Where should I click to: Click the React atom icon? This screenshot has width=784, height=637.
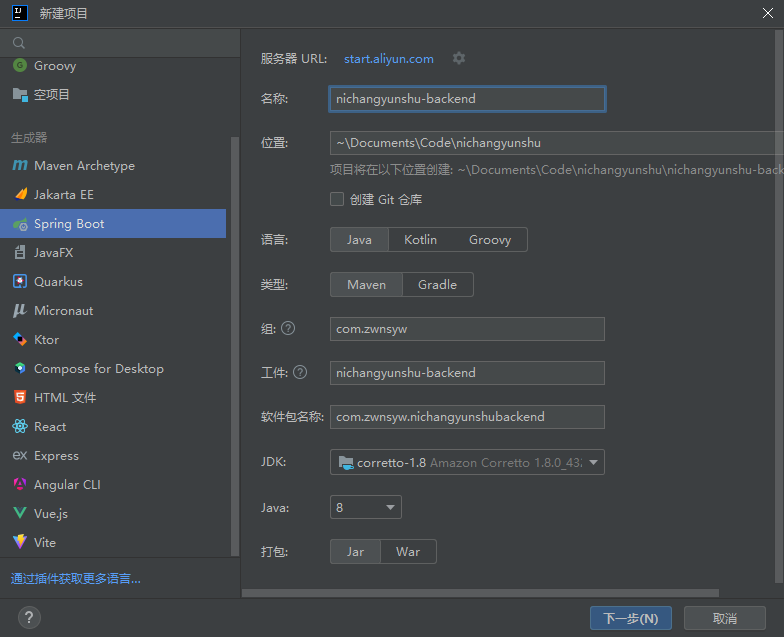point(20,426)
